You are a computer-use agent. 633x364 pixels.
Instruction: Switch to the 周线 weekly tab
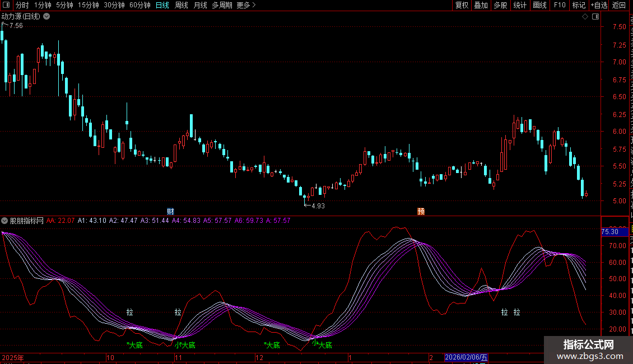pyautogui.click(x=181, y=5)
